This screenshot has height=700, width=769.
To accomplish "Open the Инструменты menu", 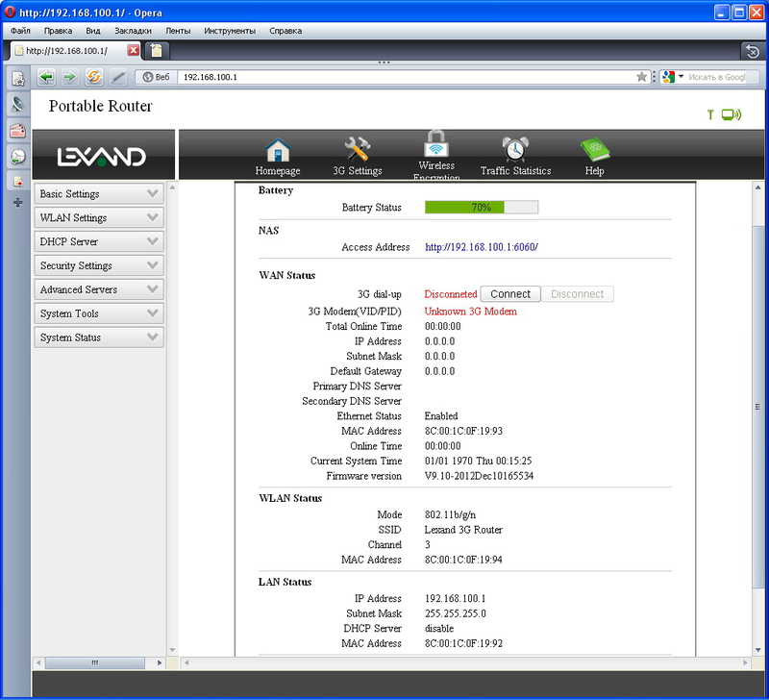I will point(230,31).
